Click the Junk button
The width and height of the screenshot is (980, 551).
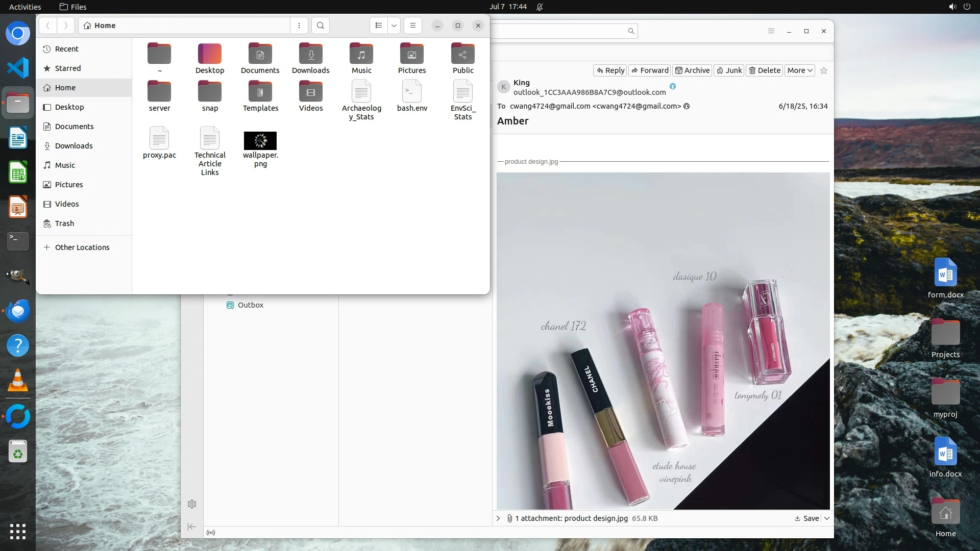point(729,71)
